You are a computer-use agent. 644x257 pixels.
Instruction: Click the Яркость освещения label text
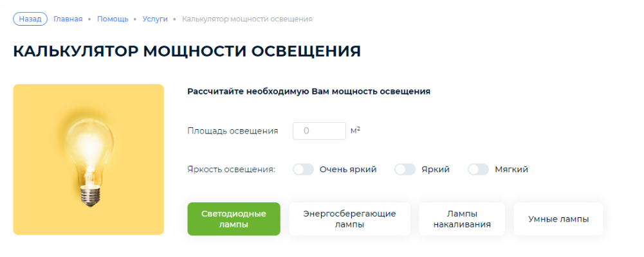point(231,170)
